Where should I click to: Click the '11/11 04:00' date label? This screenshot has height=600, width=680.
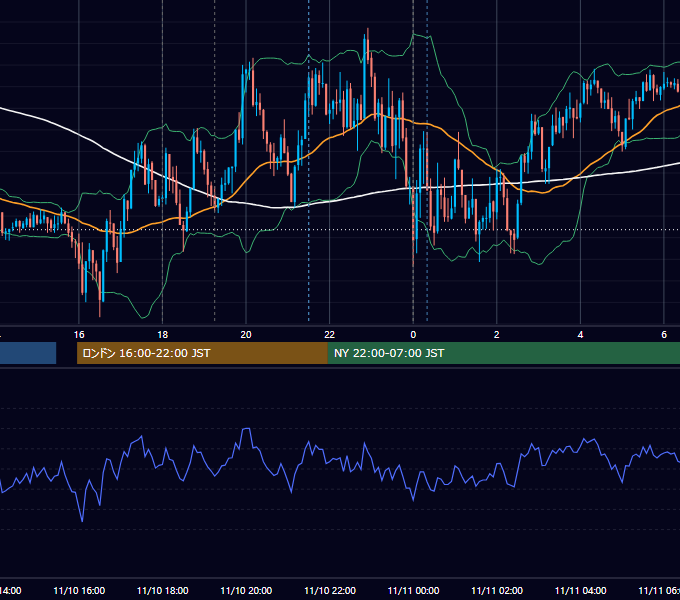[x=581, y=591]
